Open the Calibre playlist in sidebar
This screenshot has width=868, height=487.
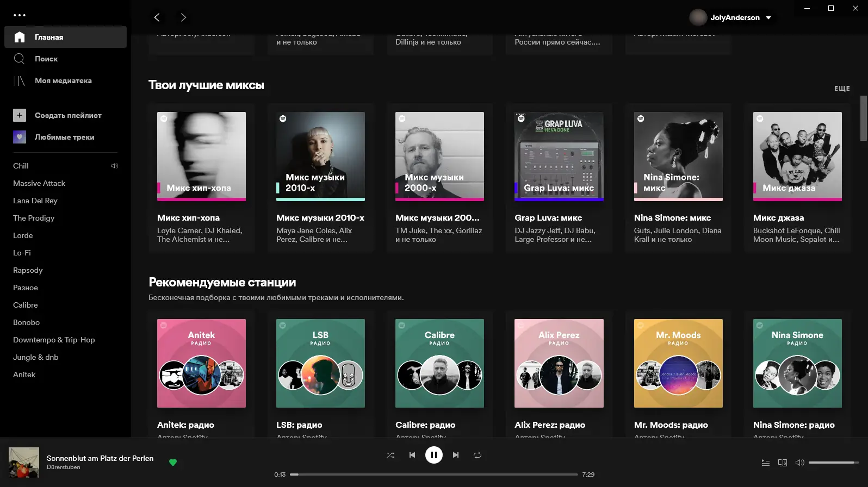26,305
